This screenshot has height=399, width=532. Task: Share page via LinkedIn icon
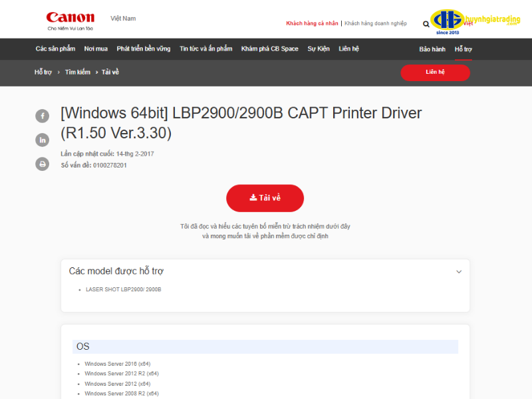tap(43, 140)
